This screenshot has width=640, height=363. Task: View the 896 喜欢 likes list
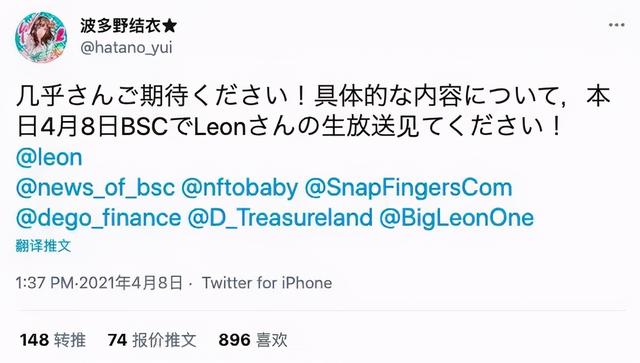tap(253, 340)
